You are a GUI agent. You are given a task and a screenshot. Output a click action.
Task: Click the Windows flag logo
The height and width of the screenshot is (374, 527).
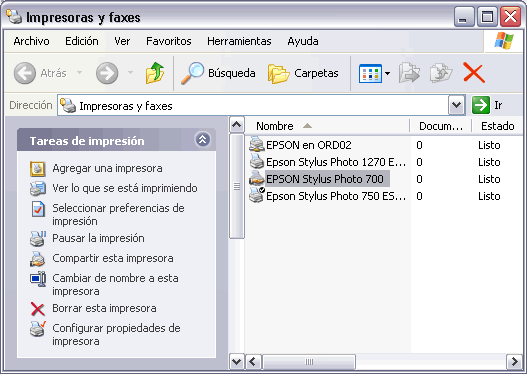(503, 41)
